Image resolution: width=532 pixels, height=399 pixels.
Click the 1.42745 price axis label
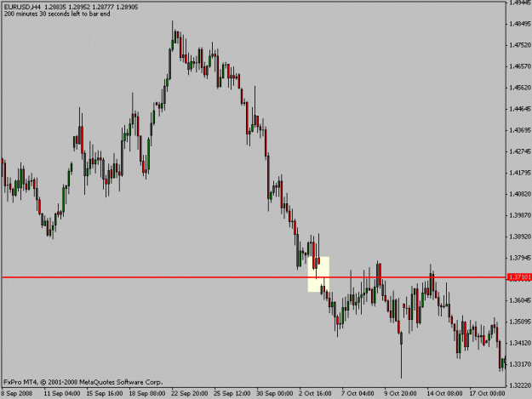click(x=520, y=151)
